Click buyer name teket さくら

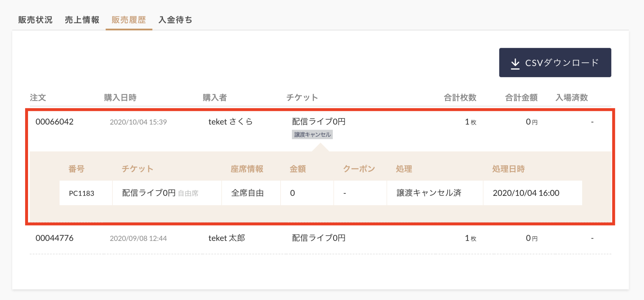(x=231, y=122)
